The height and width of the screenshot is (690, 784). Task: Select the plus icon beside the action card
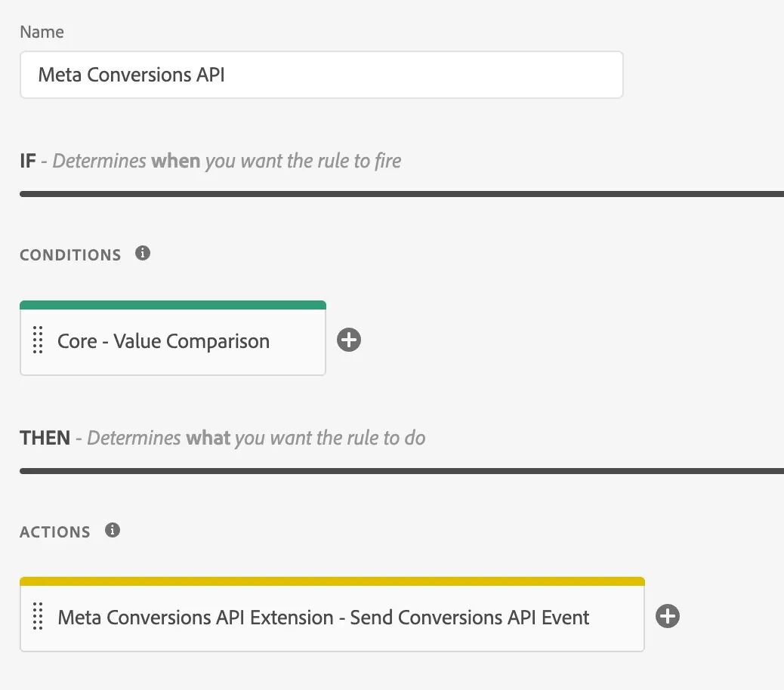667,616
